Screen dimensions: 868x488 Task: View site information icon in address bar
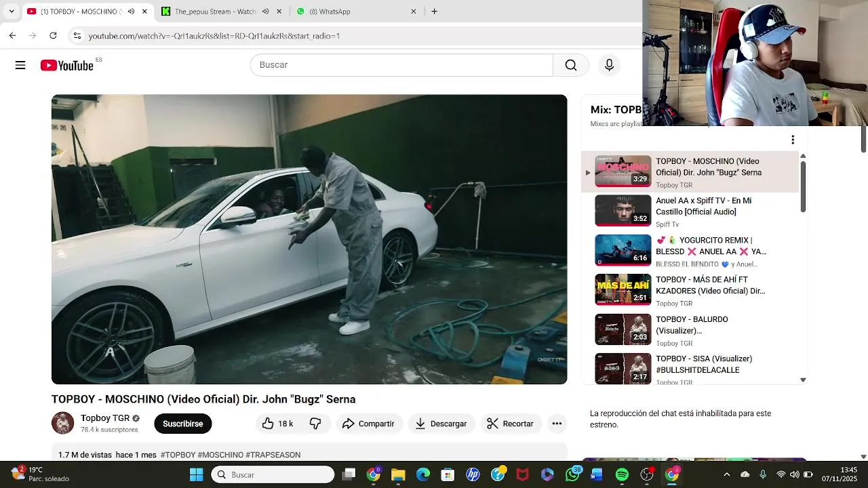point(77,36)
